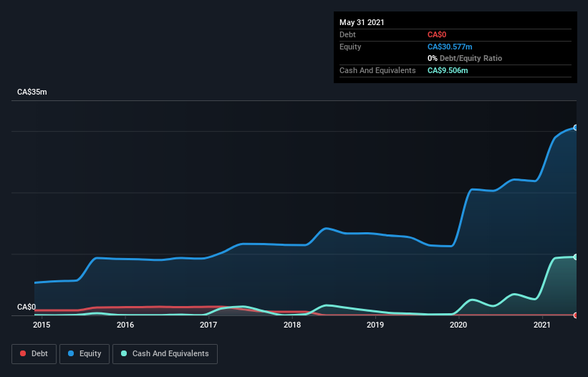588x377 pixels.
Task: Toggle the Equity series legend button
Action: [x=85, y=354]
